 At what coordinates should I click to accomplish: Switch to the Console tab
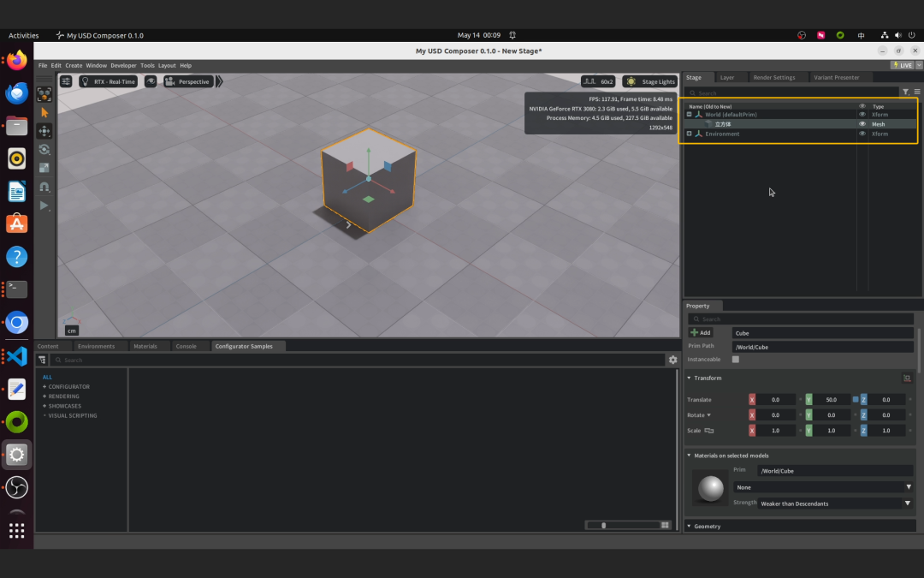pos(186,346)
